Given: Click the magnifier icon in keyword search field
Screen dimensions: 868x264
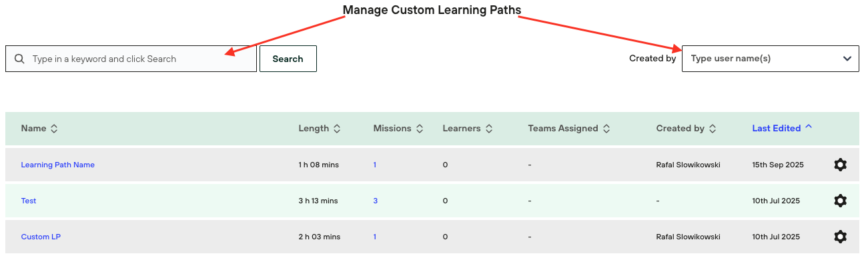Looking at the screenshot, I should (x=19, y=59).
